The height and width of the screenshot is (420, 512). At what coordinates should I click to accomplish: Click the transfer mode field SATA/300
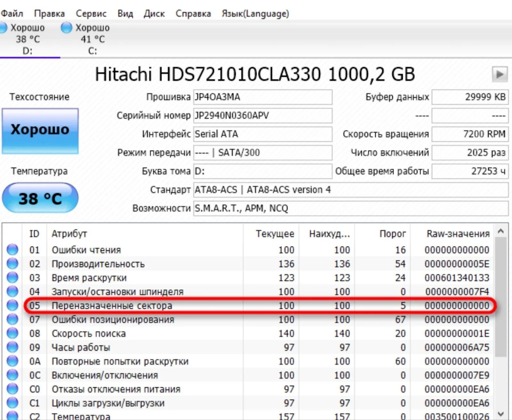click(x=263, y=153)
